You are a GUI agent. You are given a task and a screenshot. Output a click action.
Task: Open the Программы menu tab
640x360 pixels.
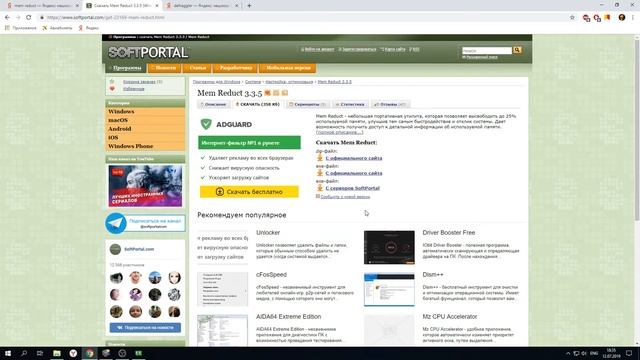125,68
